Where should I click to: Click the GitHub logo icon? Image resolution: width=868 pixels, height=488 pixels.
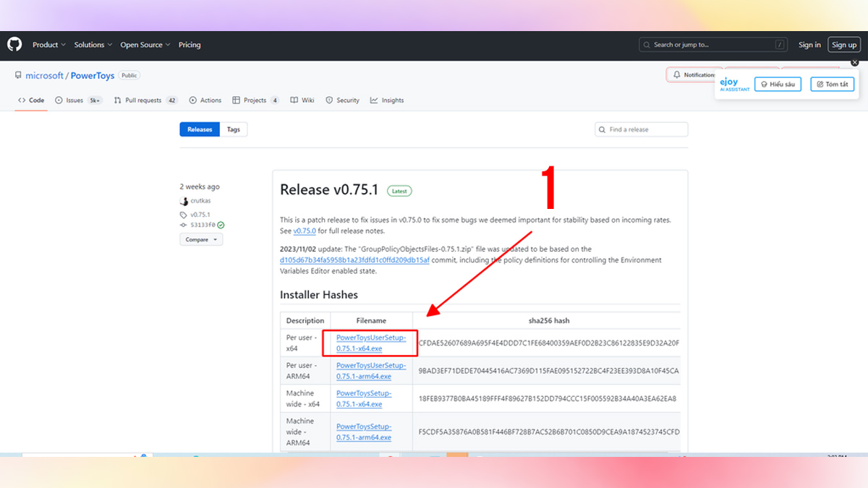pyautogui.click(x=14, y=45)
